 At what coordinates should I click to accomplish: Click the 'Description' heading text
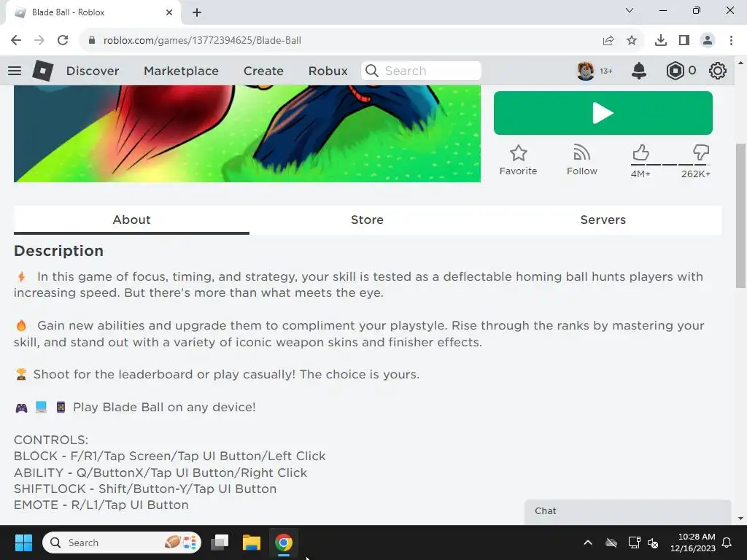click(x=58, y=251)
